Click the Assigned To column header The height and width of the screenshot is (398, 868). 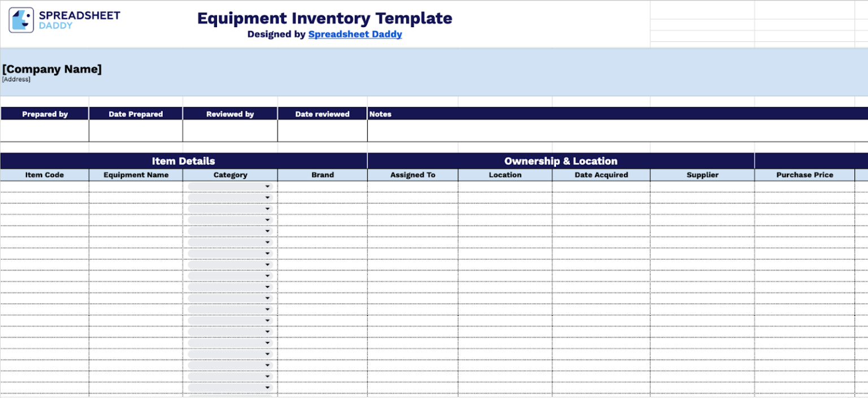[x=413, y=175]
